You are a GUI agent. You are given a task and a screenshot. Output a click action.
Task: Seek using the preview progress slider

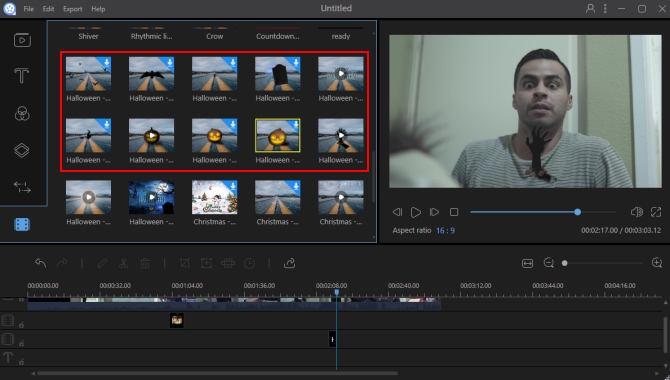tap(543, 212)
